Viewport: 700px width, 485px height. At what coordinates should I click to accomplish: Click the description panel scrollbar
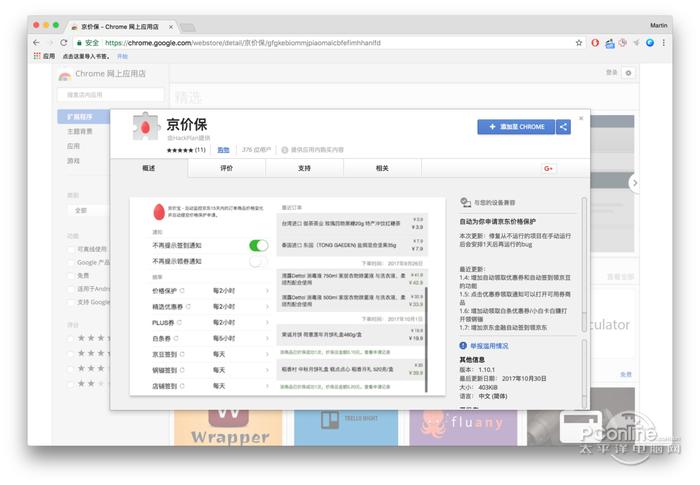point(584,264)
